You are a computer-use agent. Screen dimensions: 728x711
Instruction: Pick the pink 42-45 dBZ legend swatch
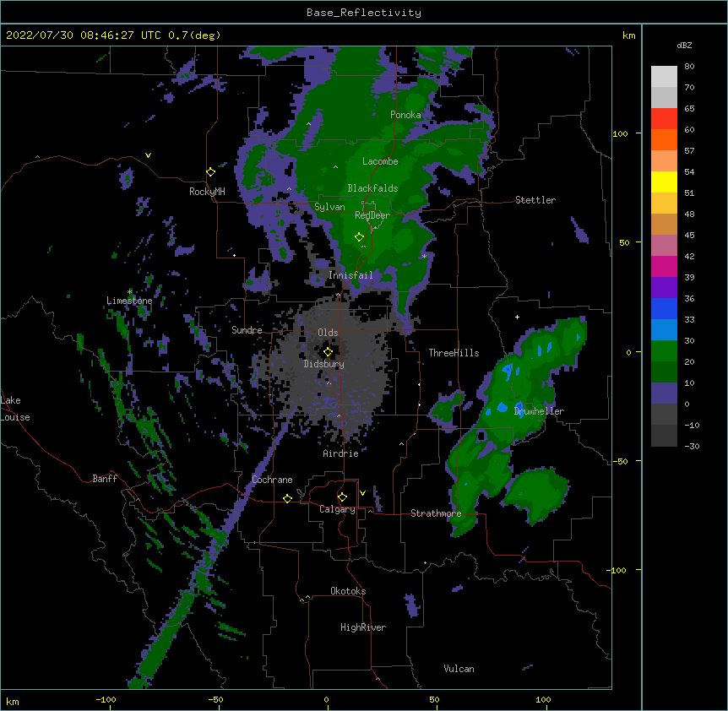(x=664, y=246)
